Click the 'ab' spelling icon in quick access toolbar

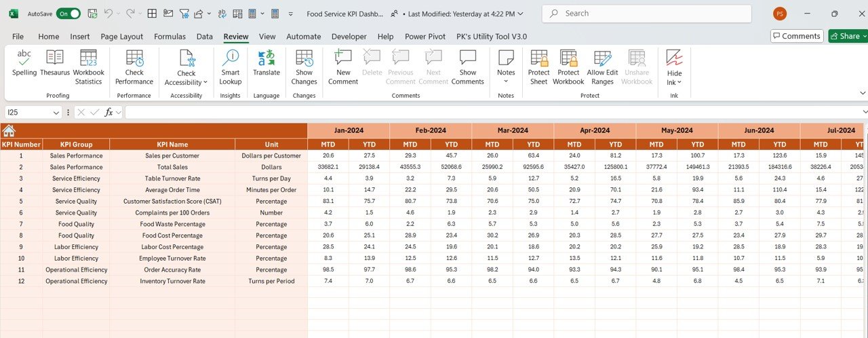coord(223,14)
